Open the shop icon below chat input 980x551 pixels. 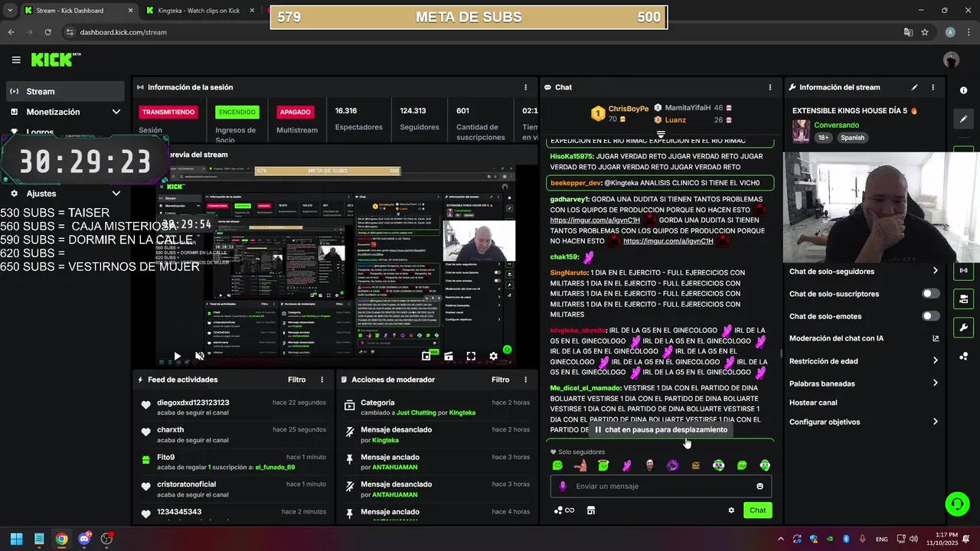pos(590,510)
